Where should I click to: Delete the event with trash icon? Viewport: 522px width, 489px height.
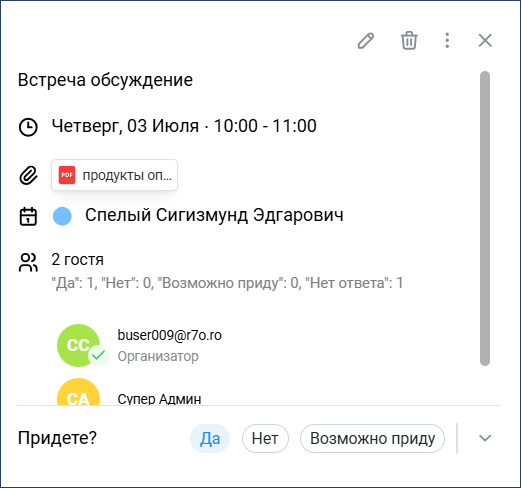[x=409, y=41]
